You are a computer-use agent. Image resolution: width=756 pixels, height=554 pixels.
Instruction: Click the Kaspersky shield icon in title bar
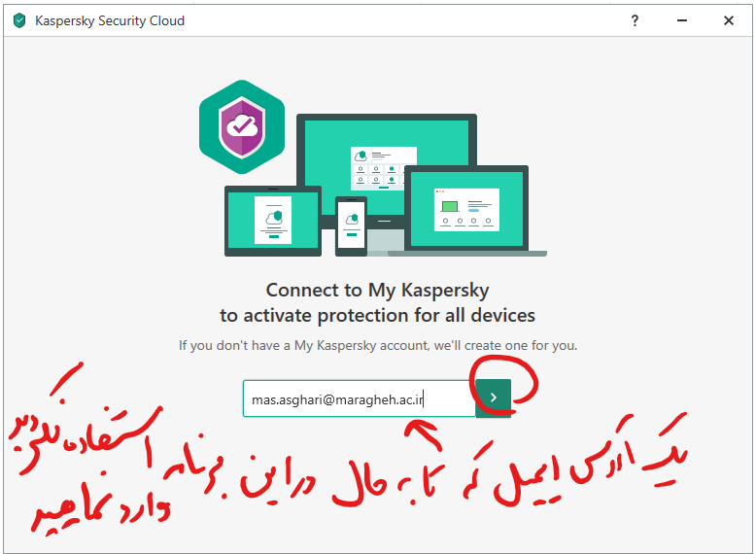[x=19, y=20]
